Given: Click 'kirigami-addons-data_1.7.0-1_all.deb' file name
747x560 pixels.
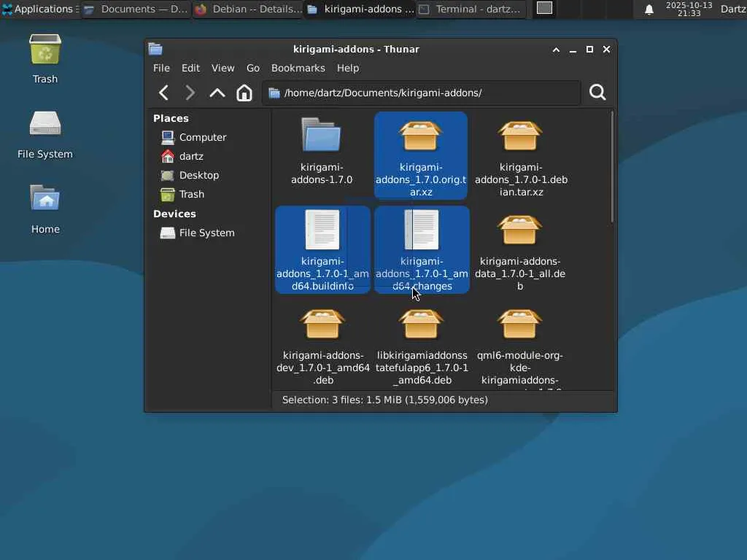Looking at the screenshot, I should click(x=520, y=274).
